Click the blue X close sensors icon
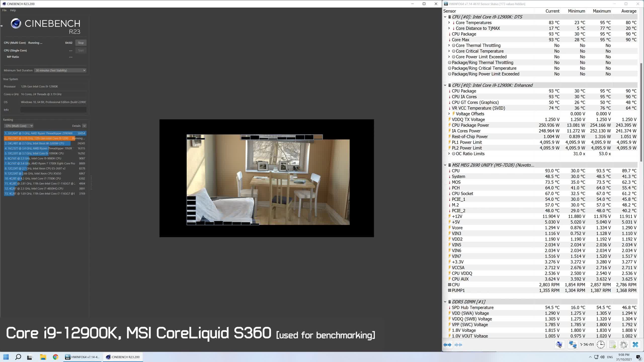This screenshot has height=362, width=644. [x=635, y=344]
